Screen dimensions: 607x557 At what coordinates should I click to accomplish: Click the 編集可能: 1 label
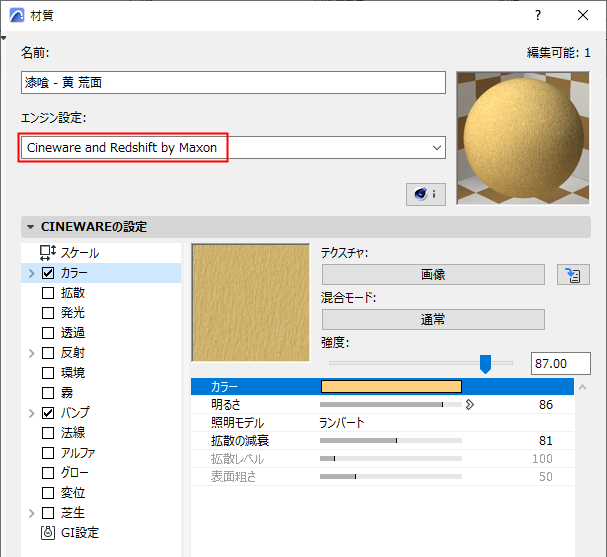(559, 52)
